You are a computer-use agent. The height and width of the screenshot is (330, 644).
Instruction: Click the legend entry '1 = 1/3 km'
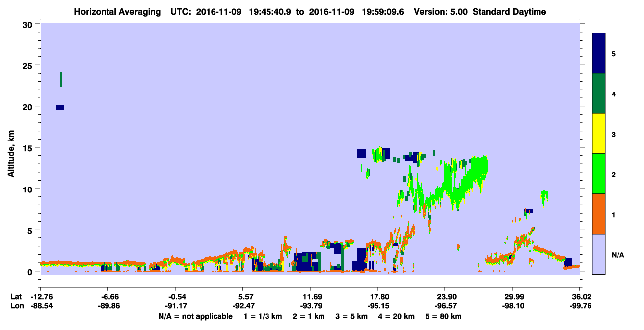pyautogui.click(x=263, y=316)
